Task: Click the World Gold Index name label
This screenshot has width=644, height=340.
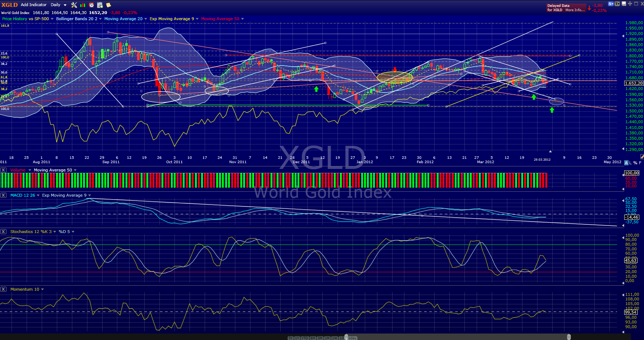Action: pos(15,13)
